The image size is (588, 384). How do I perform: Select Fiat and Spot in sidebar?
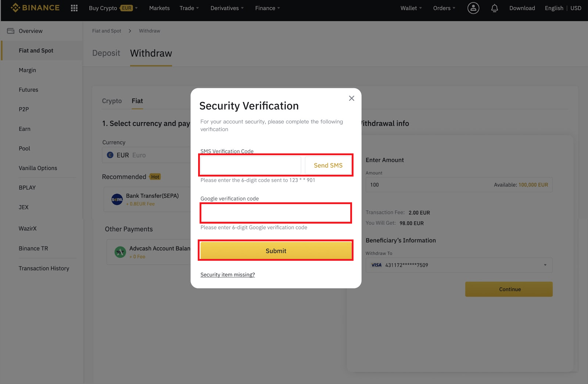42,50
